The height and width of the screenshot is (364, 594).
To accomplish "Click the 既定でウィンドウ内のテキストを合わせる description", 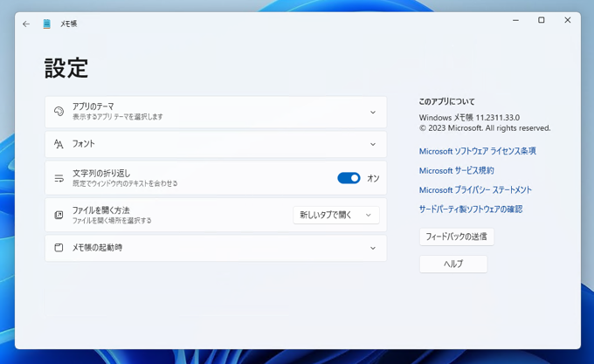I will pos(125,183).
